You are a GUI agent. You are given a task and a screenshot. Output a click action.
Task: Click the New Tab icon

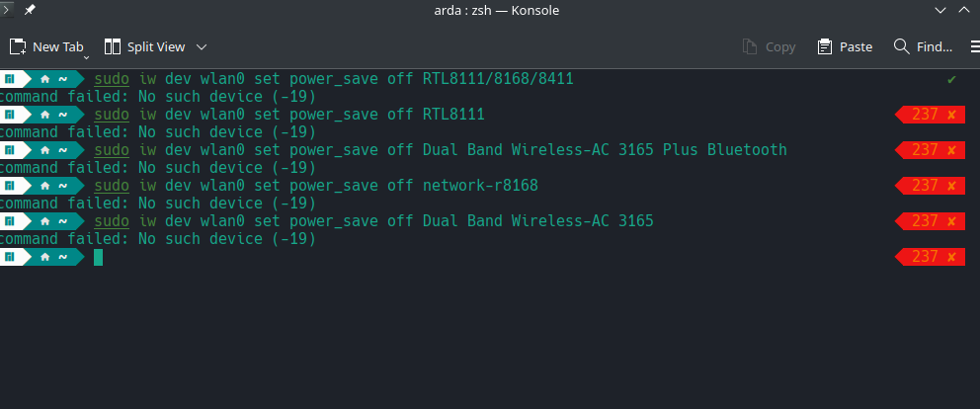click(x=18, y=46)
